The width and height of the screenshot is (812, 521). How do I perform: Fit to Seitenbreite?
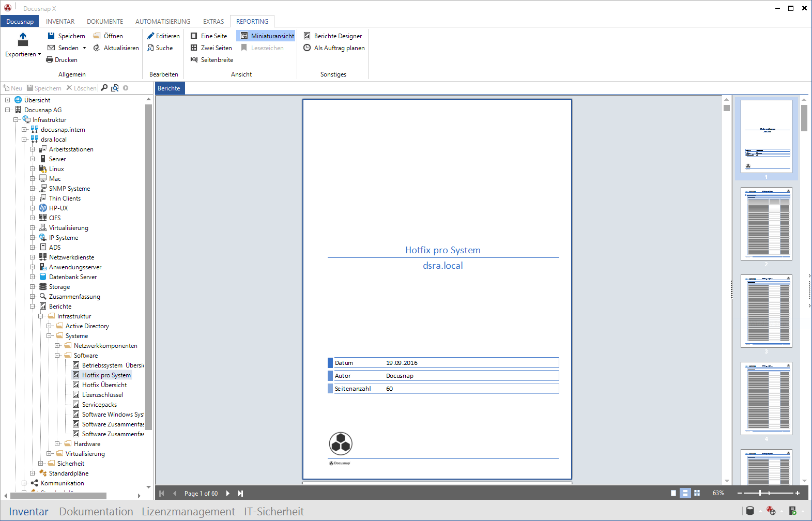[212, 59]
